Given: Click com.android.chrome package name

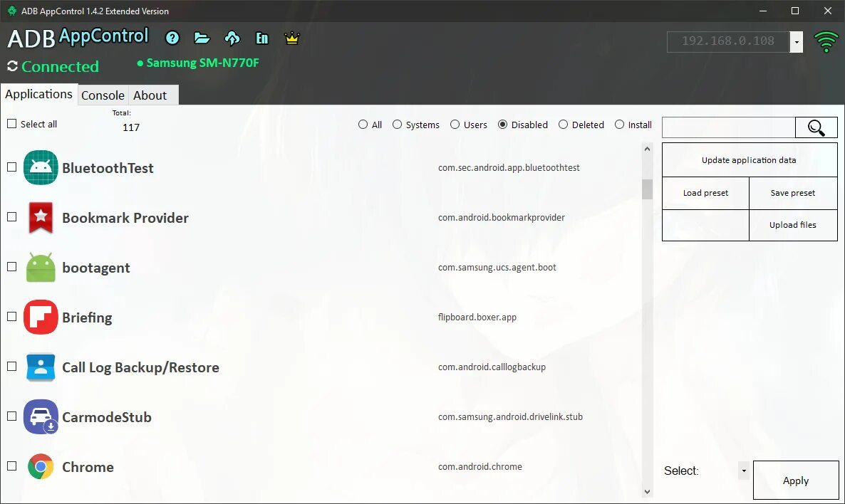Looking at the screenshot, I should [x=479, y=467].
